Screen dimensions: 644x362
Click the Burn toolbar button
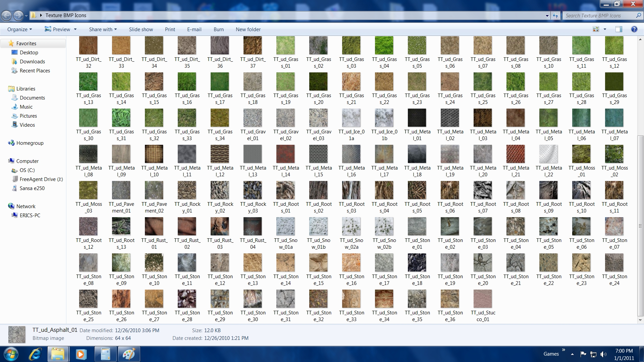click(218, 29)
